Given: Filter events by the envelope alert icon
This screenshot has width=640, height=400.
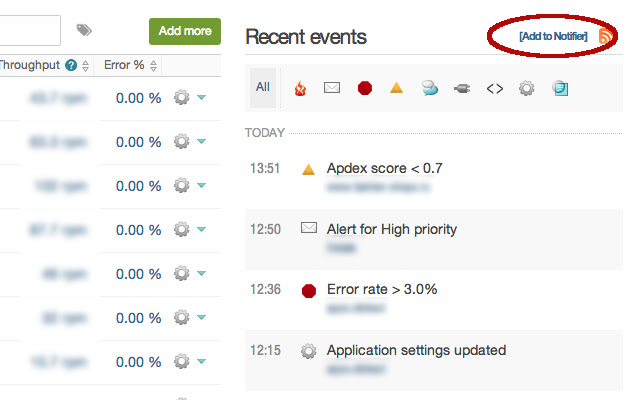Looking at the screenshot, I should (x=332, y=87).
